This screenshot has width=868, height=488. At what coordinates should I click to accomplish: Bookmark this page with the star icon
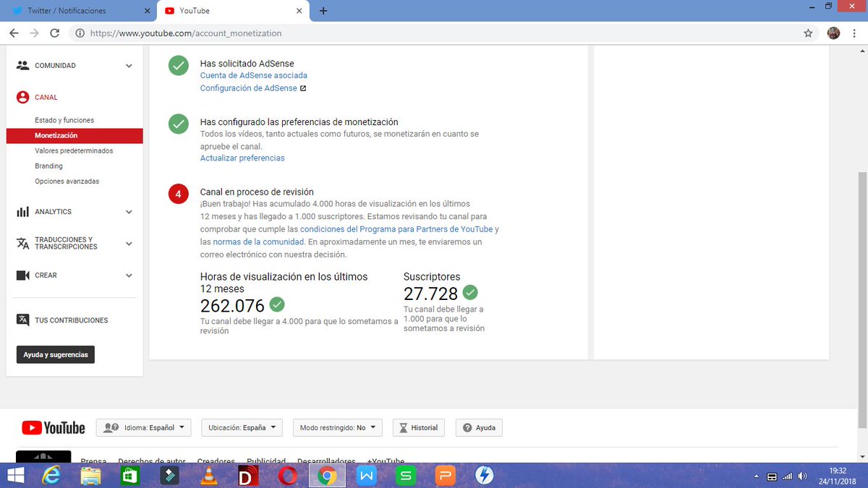(808, 33)
